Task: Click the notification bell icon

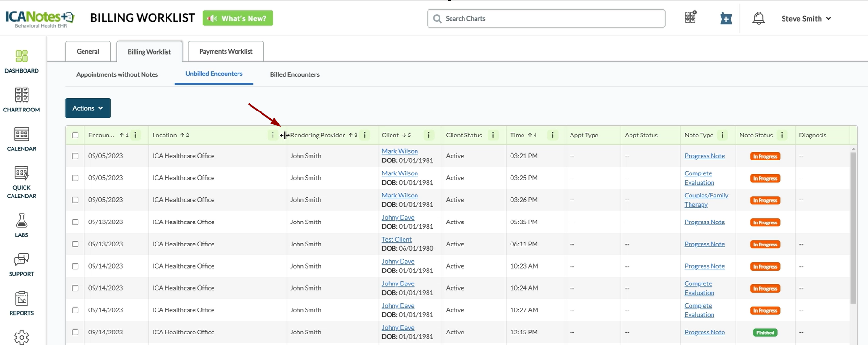Action: [x=758, y=18]
